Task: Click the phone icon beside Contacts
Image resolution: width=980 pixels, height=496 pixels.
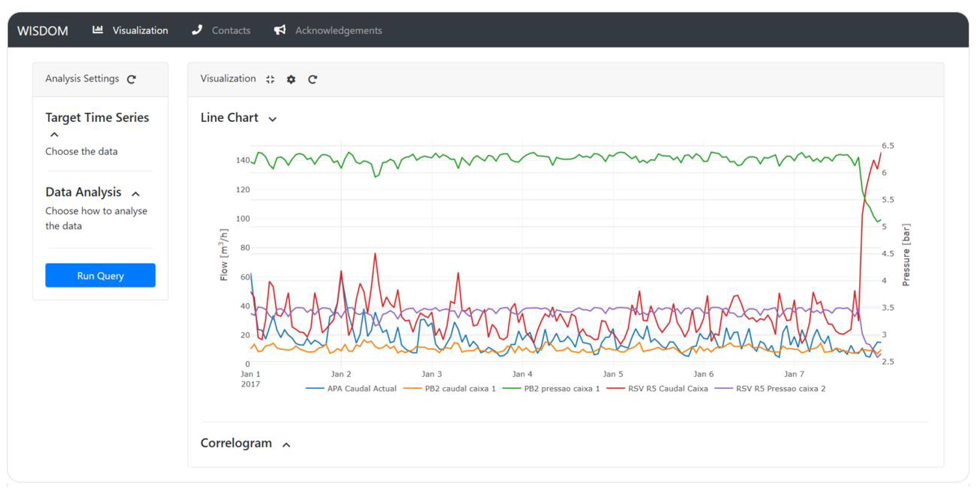Action: click(x=197, y=30)
